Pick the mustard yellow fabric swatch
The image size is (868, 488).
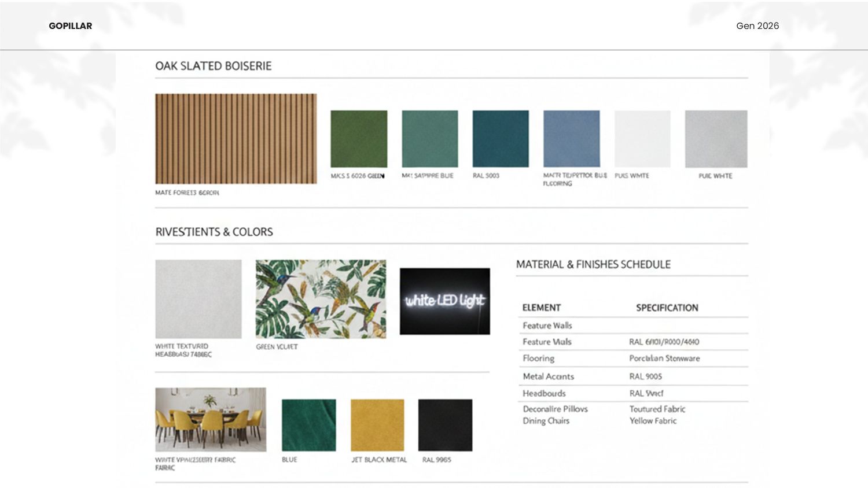[x=377, y=425]
